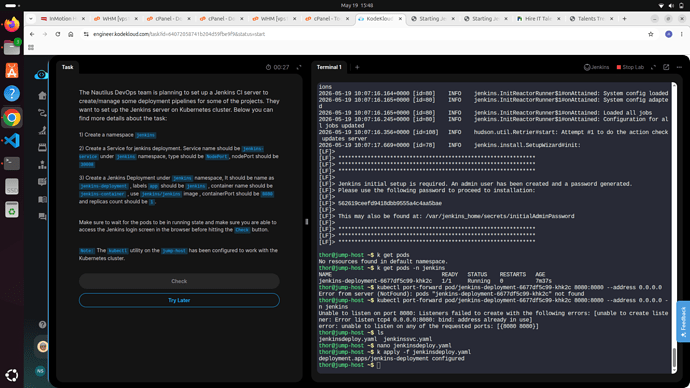The height and width of the screenshot is (388, 690).
Task: Open the Feedback side tab
Action: pyautogui.click(x=683, y=321)
